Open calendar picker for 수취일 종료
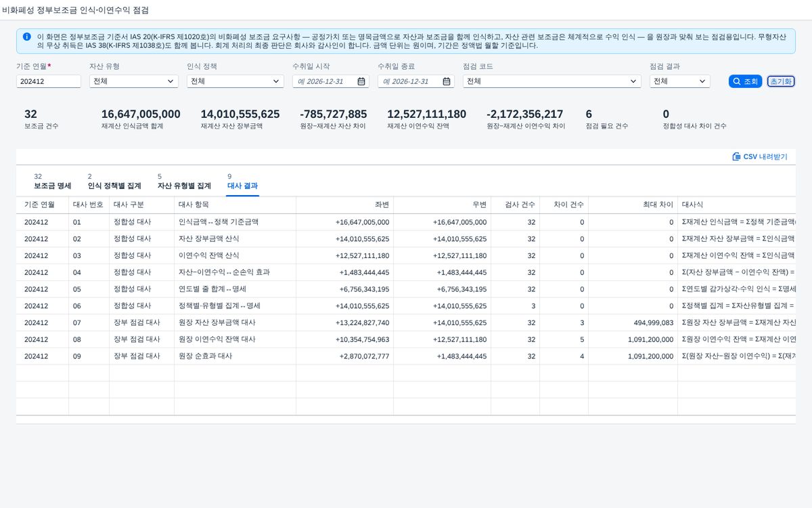812x508 pixels. pyautogui.click(x=447, y=81)
